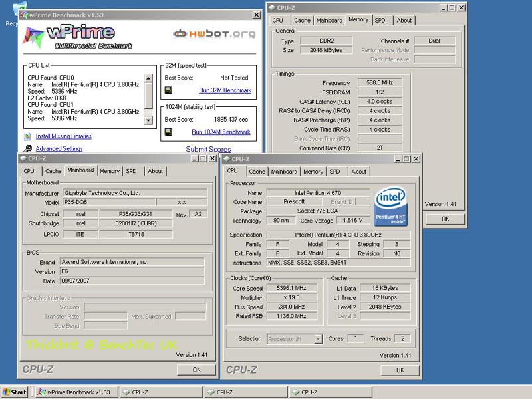
Task: Minimize the CPU-Z Memory window
Action: (x=444, y=7)
